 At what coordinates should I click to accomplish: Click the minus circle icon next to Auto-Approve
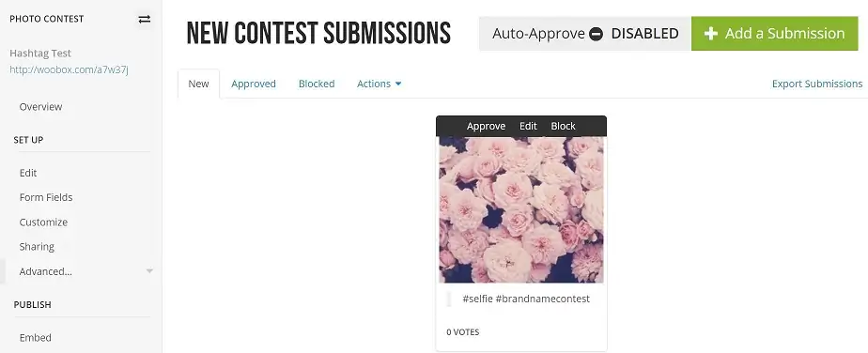click(597, 35)
